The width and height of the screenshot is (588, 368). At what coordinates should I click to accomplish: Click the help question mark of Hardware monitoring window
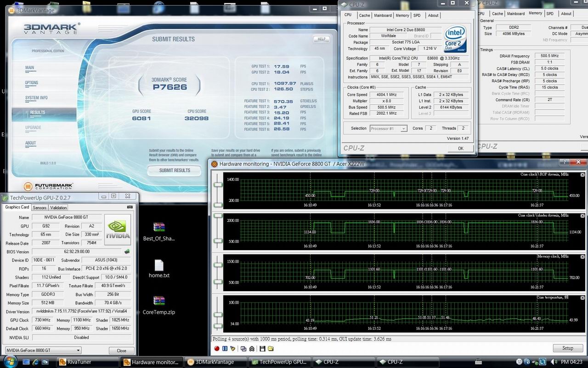click(565, 162)
